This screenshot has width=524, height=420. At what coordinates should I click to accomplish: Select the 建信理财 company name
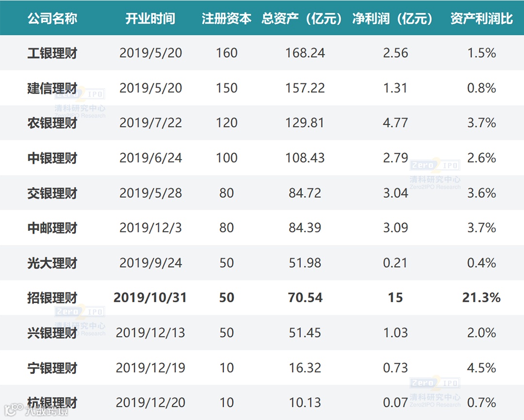tap(52, 88)
